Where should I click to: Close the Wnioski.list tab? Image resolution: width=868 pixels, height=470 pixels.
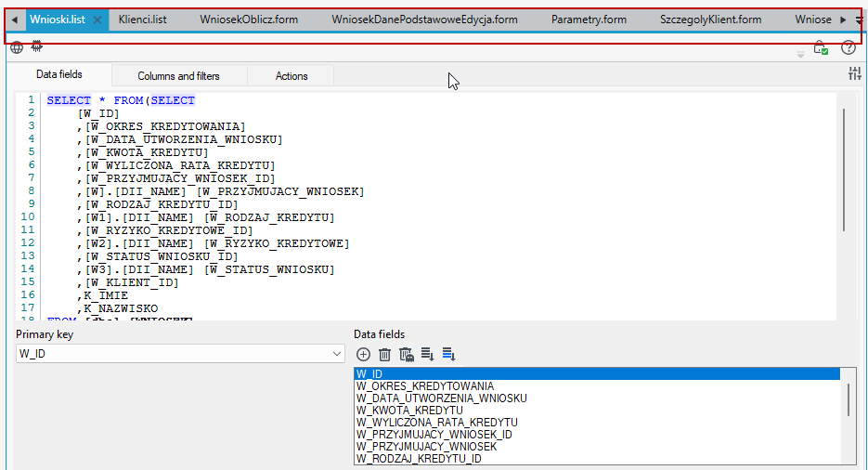click(x=97, y=20)
